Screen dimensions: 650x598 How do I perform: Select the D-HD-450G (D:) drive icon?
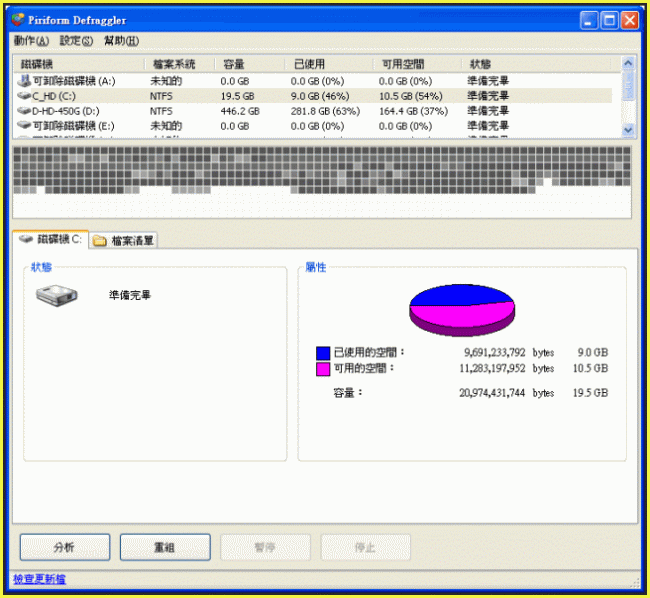(24, 111)
